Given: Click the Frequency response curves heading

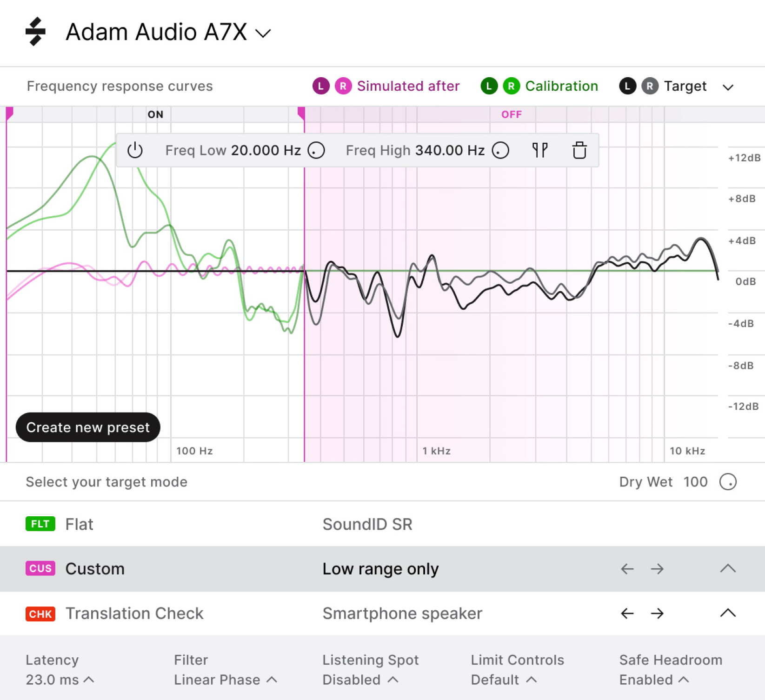Looking at the screenshot, I should point(120,86).
